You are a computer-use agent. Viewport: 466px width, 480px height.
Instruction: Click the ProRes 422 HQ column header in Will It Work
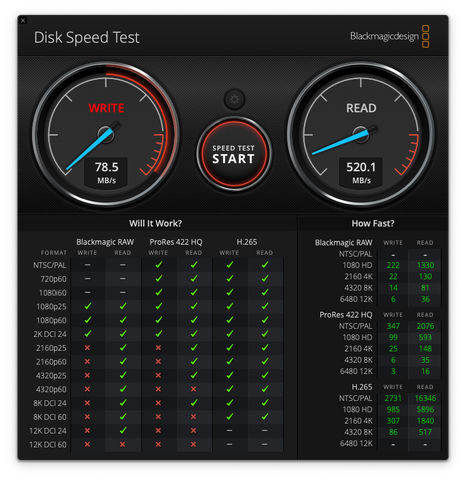tap(176, 242)
